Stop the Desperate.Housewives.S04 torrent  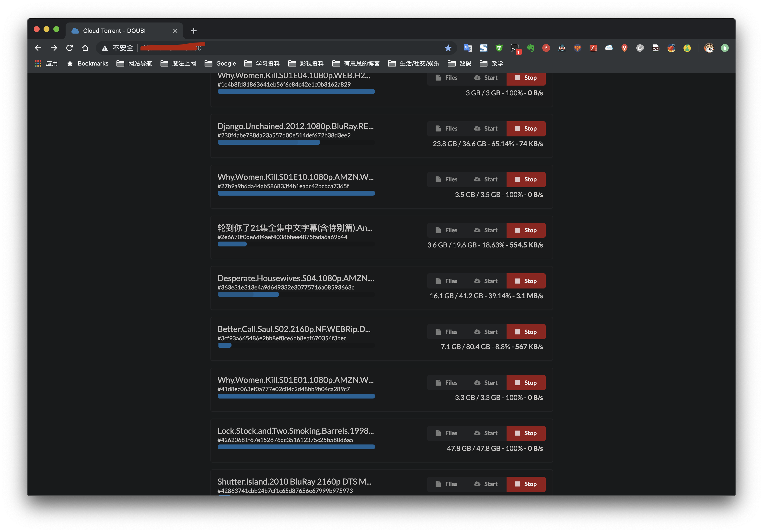click(x=526, y=281)
